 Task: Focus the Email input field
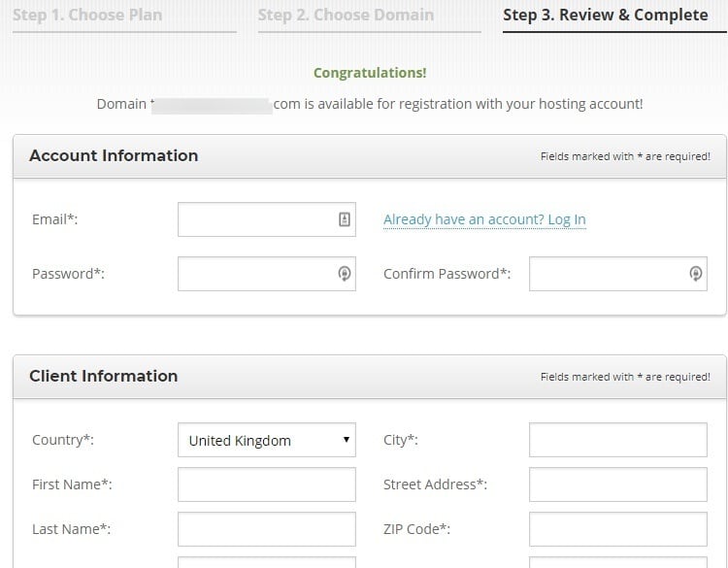point(267,219)
